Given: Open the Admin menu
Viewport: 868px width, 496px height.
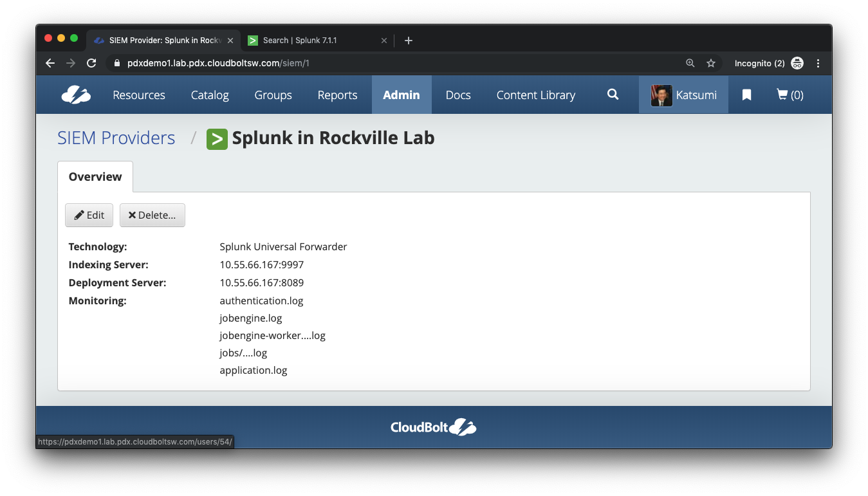Looking at the screenshot, I should click(402, 95).
